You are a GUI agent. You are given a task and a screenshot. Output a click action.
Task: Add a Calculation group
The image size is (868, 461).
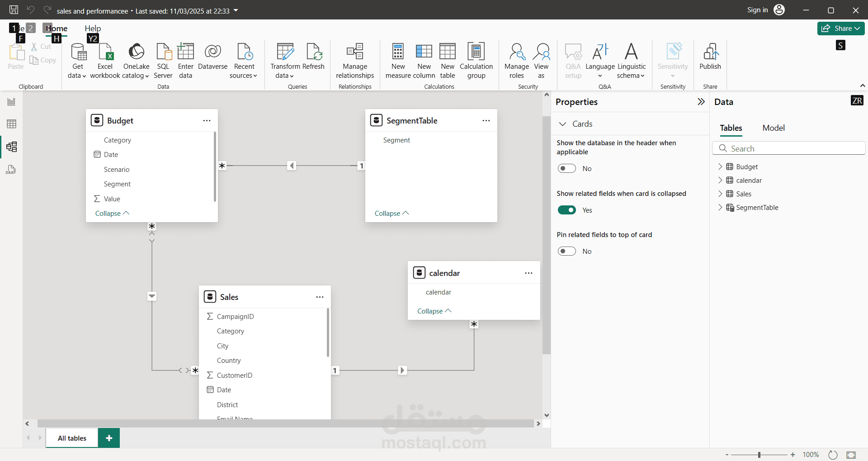pyautogui.click(x=476, y=61)
